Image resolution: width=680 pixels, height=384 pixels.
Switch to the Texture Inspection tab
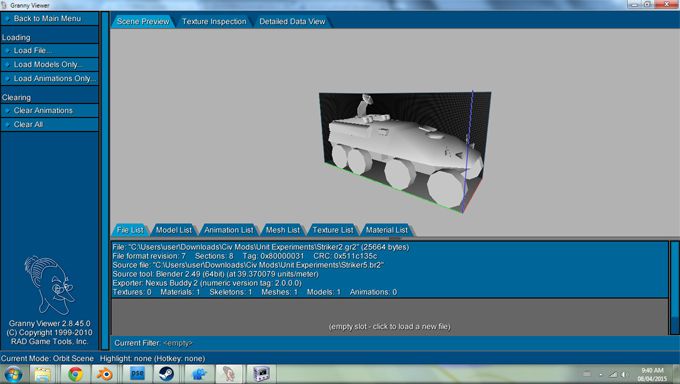[x=214, y=21]
